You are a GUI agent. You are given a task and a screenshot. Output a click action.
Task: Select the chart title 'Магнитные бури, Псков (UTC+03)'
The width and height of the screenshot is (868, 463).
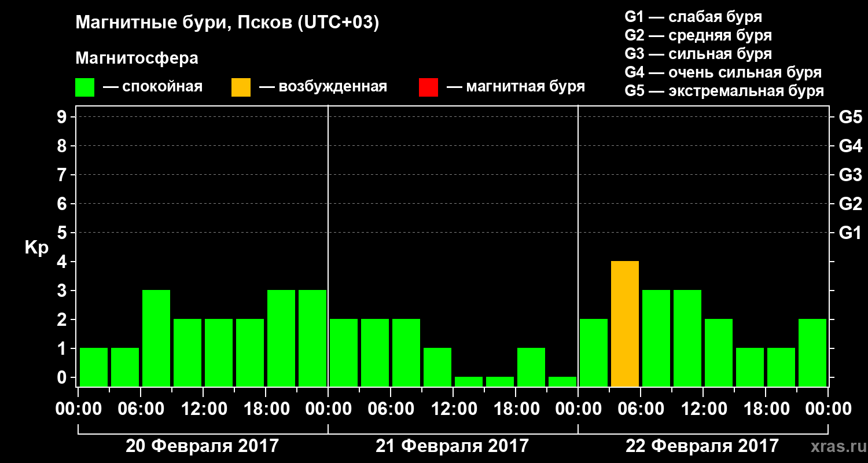(227, 23)
